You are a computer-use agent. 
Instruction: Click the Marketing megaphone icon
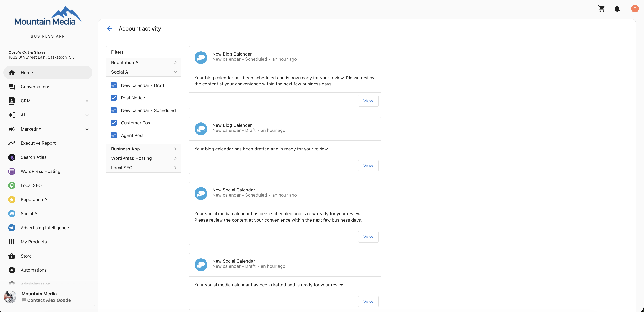pyautogui.click(x=12, y=129)
